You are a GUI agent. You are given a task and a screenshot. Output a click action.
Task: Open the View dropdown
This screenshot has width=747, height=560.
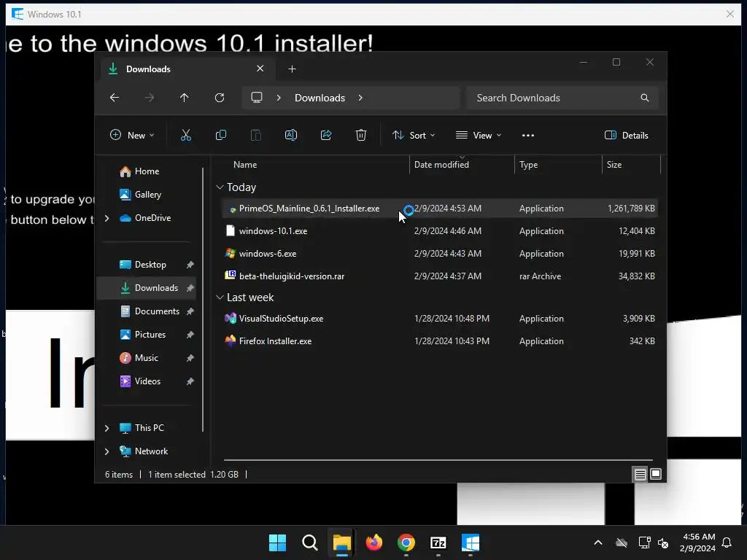[479, 135]
